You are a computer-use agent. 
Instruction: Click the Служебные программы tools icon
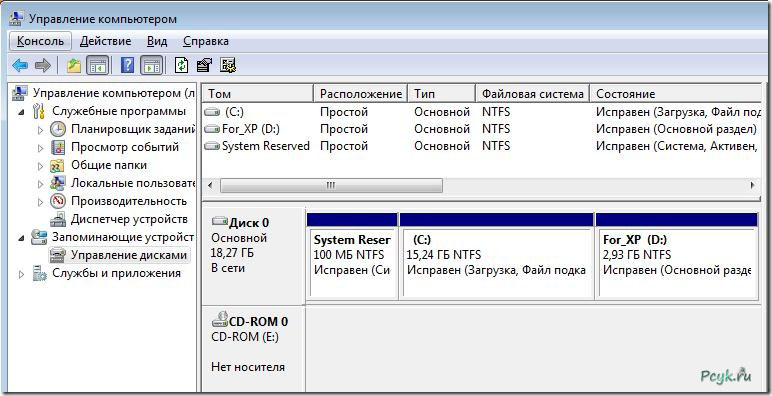click(x=39, y=111)
